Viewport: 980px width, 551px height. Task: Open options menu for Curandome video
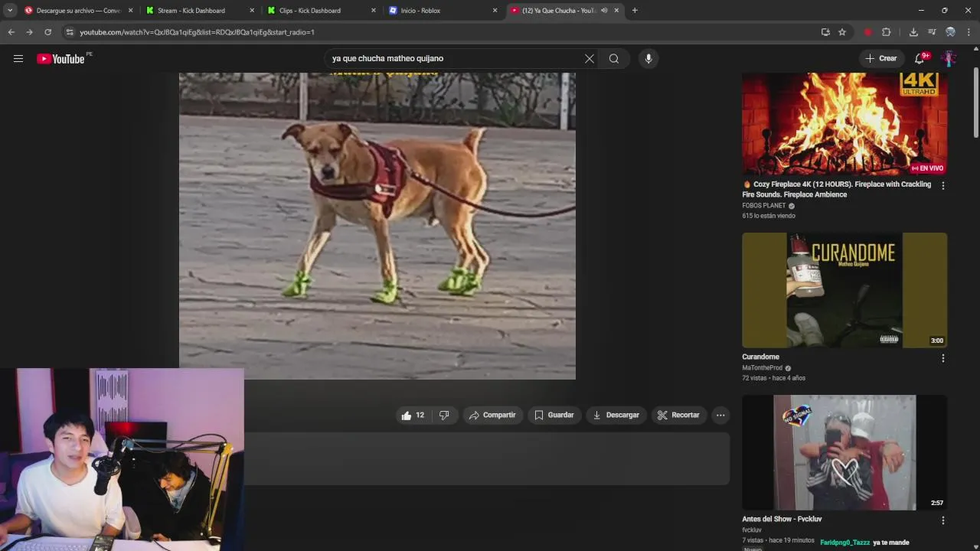tap(943, 358)
